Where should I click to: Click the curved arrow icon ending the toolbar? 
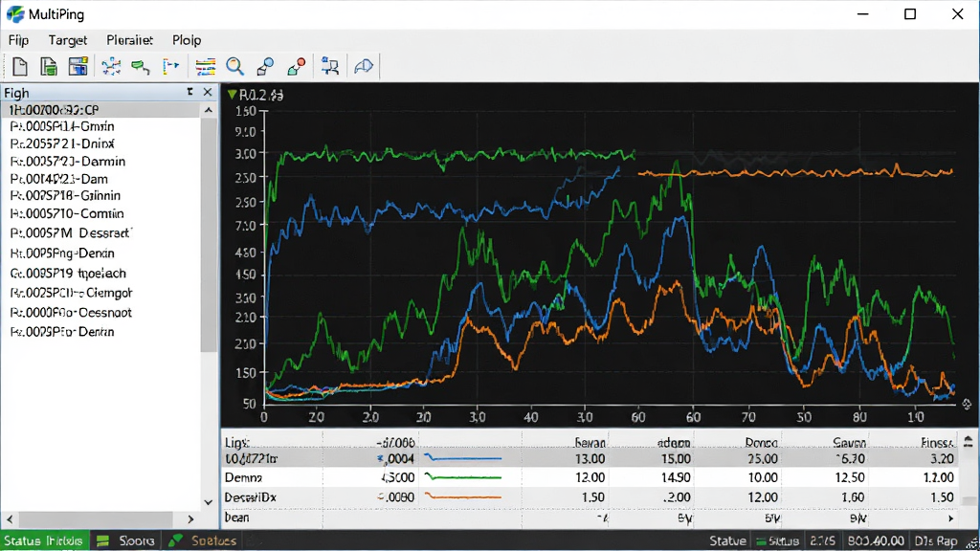[363, 66]
